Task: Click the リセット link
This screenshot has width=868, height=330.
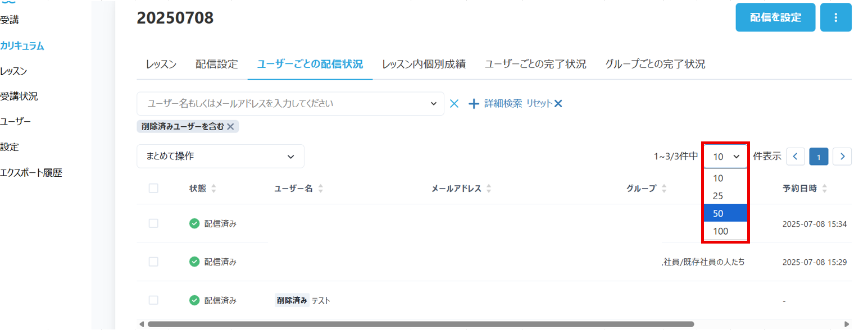Action: 539,104
